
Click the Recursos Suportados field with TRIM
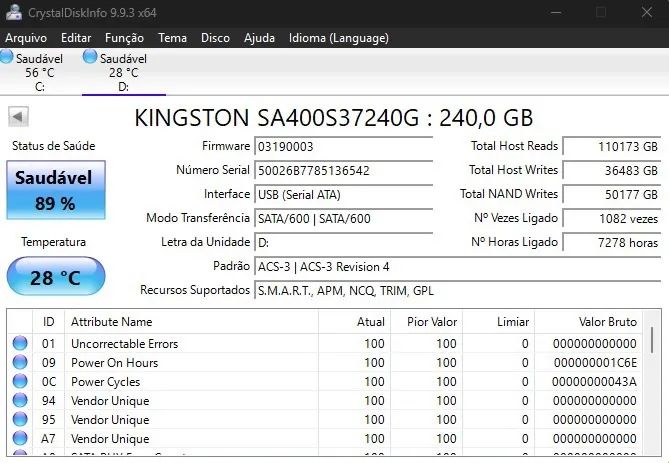(x=457, y=291)
